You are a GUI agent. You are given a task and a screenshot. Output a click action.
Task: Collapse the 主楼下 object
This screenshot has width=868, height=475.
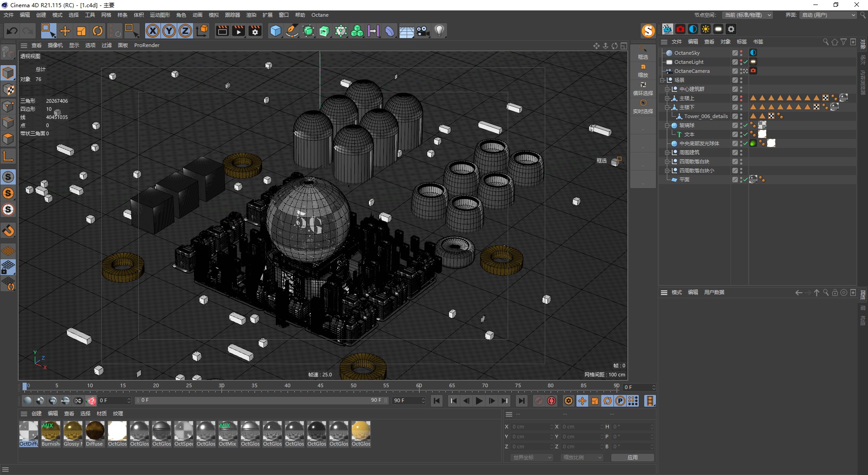click(667, 107)
